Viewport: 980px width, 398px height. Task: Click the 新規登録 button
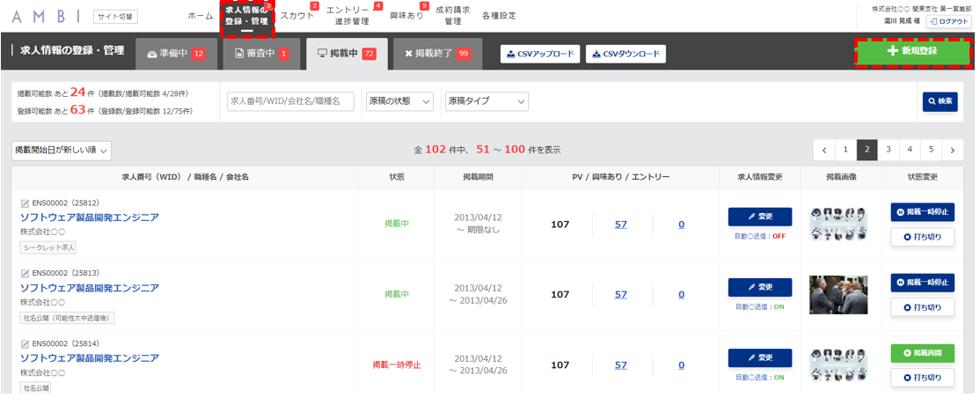point(912,51)
